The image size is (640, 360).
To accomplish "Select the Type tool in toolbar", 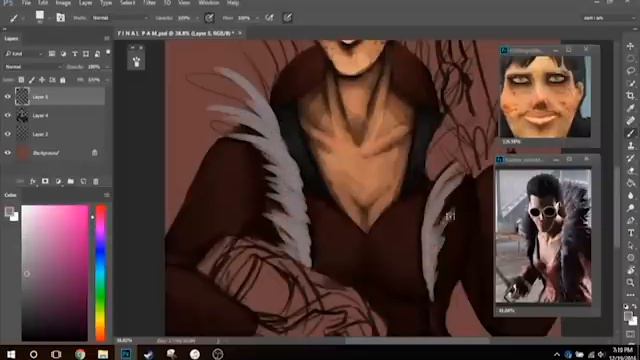I will pyautogui.click(x=631, y=233).
